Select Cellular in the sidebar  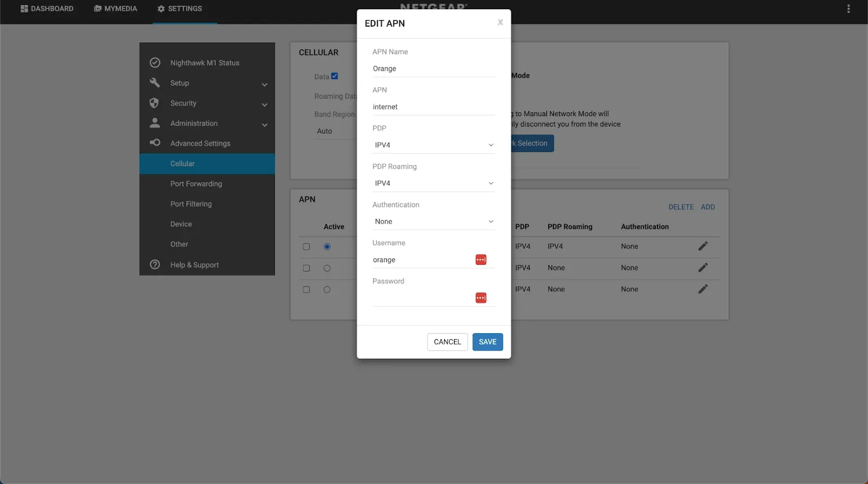(x=207, y=163)
